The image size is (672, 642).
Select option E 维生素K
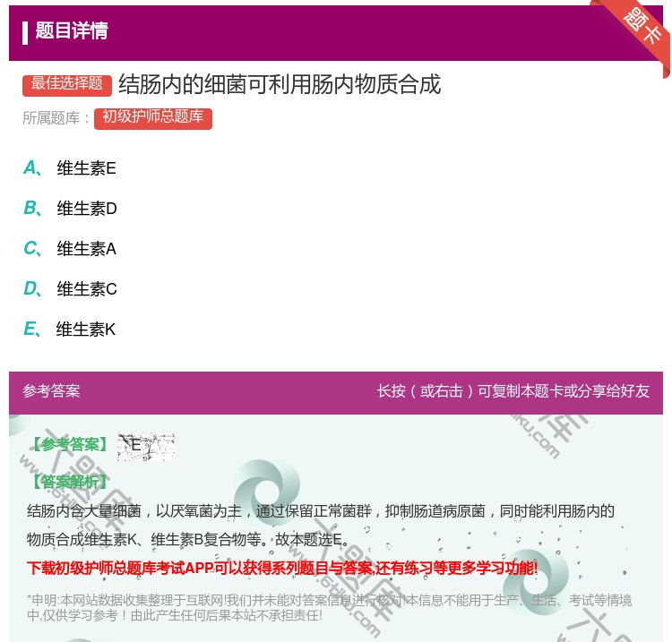[x=69, y=329]
